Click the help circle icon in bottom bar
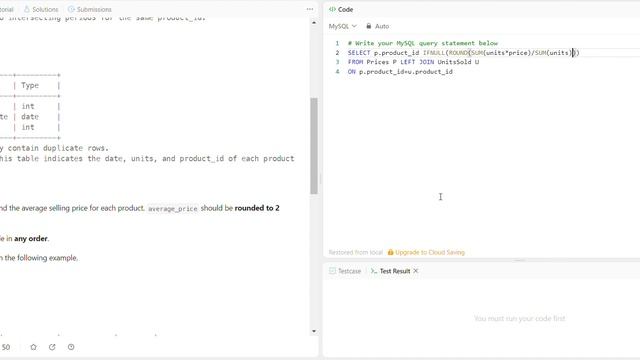 pos(71,347)
